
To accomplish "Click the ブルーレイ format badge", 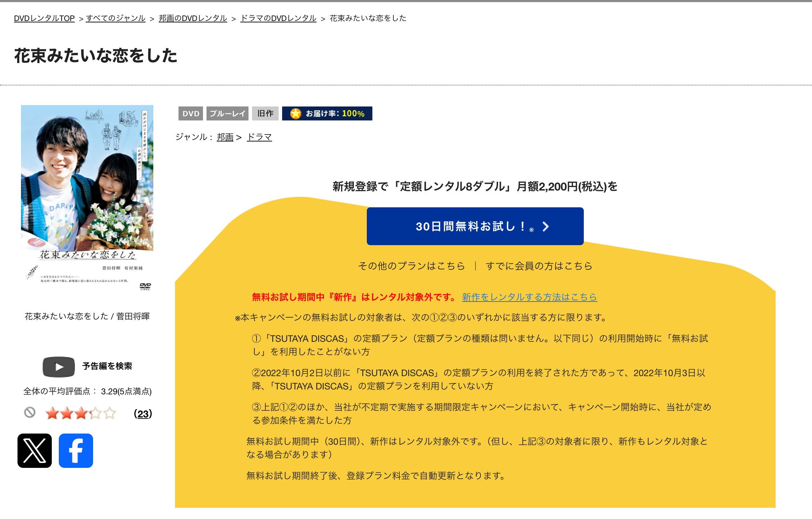I will tap(227, 113).
